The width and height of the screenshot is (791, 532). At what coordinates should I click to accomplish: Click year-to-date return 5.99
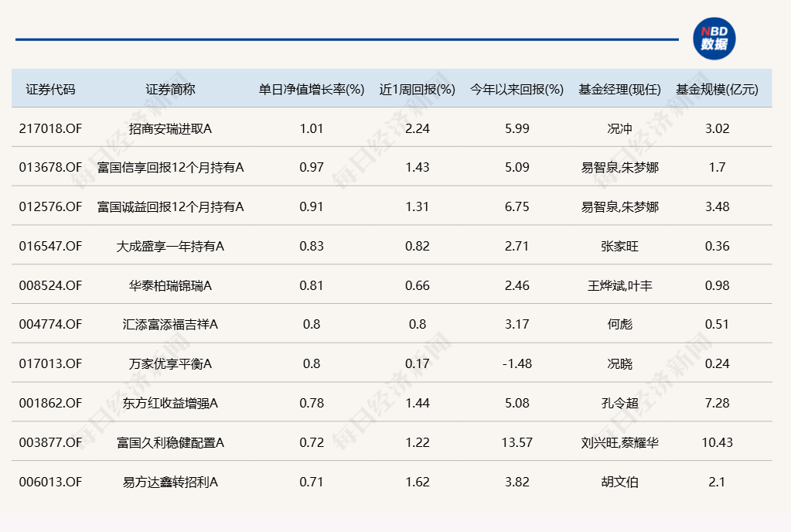click(517, 128)
